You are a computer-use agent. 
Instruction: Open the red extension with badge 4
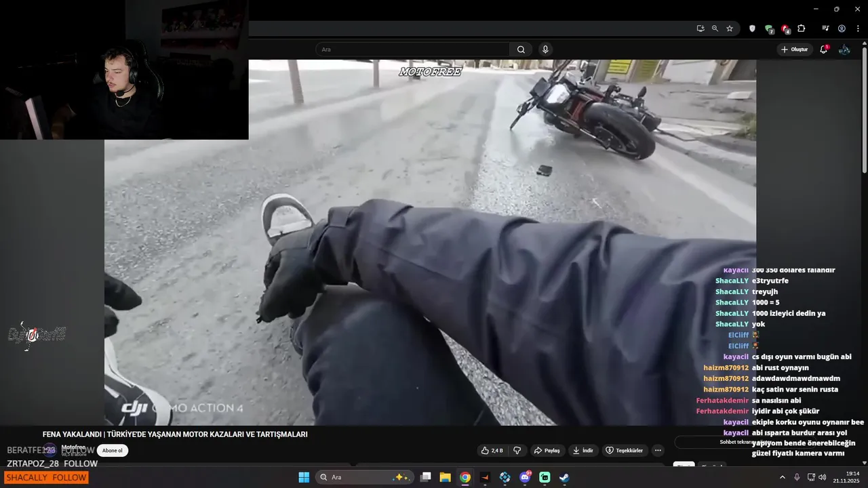click(785, 29)
